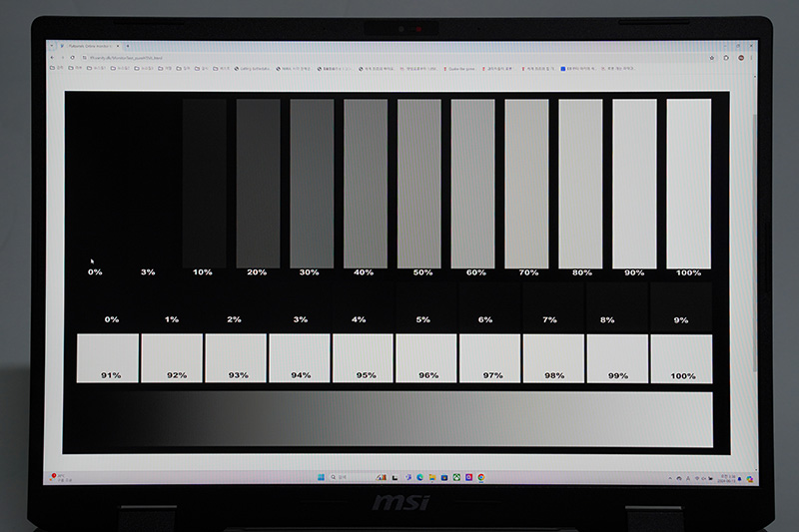Open Chrome's three-dot menu
Image resolution: width=799 pixels, height=532 pixels.
(x=751, y=58)
